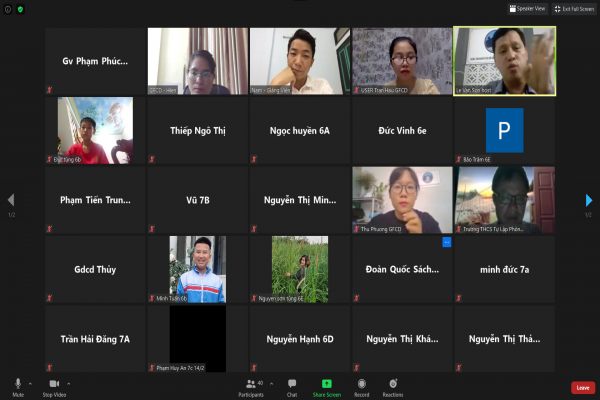The image size is (600, 400).
Task: Select the Le Van Son host video tile
Action: 504,60
